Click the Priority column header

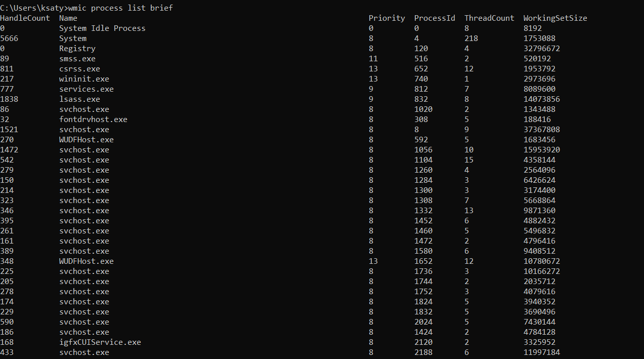387,18
